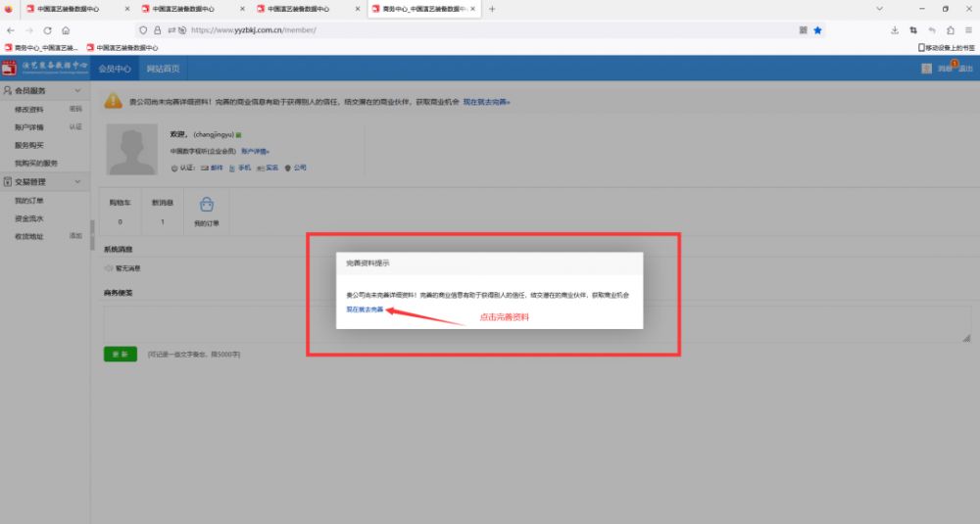Viewport: 980px width, 524px height.
Task: Open 修改资料 in the sidebar
Action: pyautogui.click(x=29, y=110)
